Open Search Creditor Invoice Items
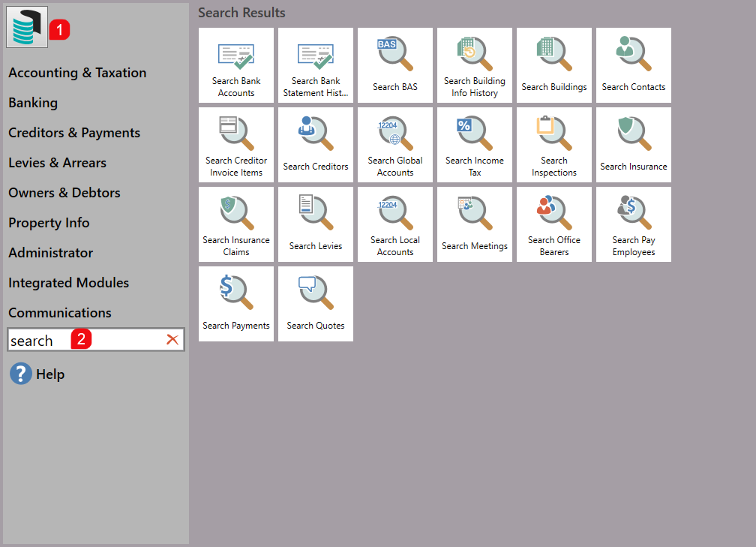This screenshot has width=756, height=547. click(236, 145)
